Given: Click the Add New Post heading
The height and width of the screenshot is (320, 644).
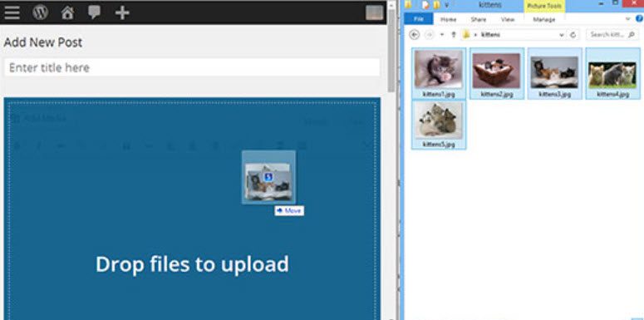Looking at the screenshot, I should [43, 42].
